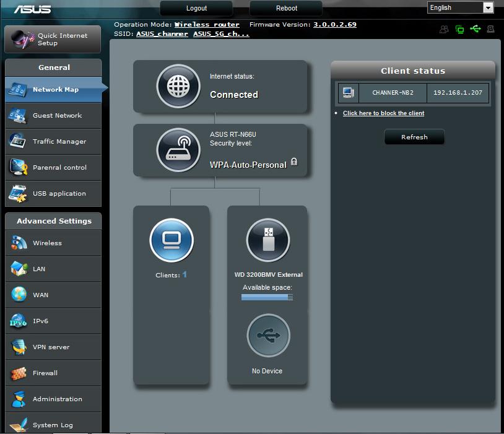Click the guest network status icon at top right

click(x=444, y=29)
